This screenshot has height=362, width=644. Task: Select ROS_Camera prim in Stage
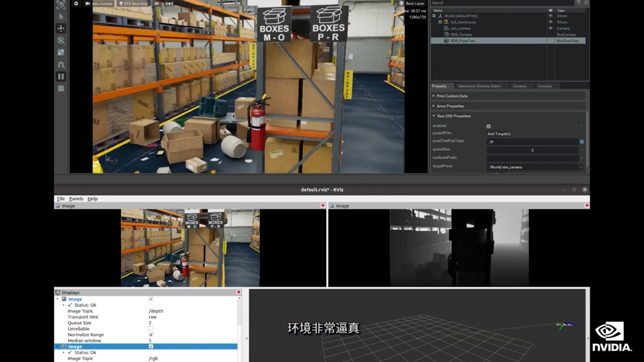(x=461, y=34)
